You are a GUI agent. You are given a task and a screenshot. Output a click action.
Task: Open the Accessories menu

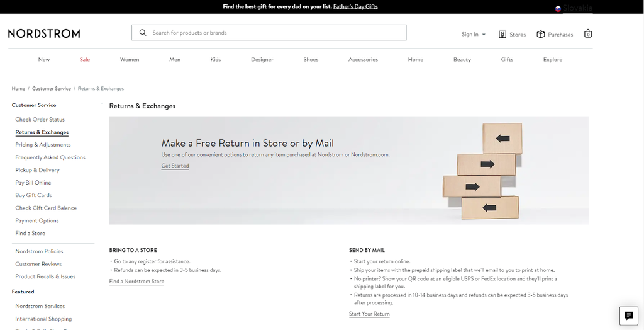363,59
